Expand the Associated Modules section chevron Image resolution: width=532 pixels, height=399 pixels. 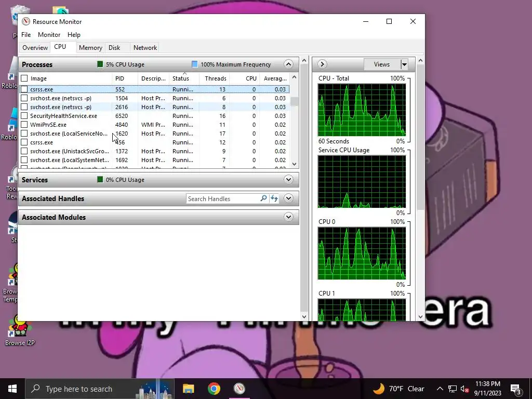(288, 217)
